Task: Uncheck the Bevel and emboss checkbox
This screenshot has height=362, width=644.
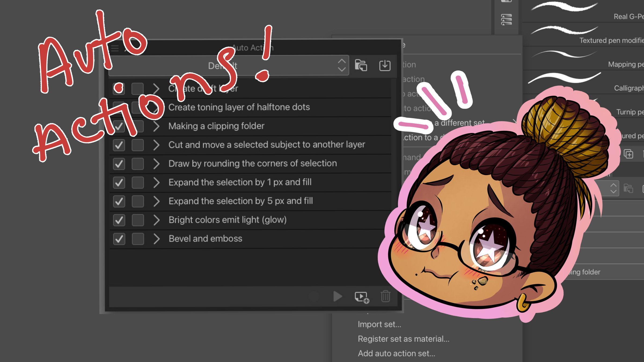Action: tap(119, 239)
